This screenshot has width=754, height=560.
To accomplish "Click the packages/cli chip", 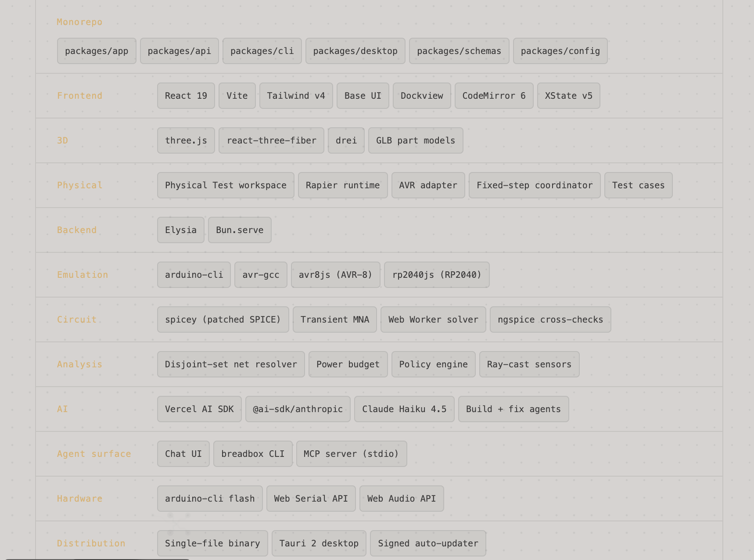I will tap(262, 51).
